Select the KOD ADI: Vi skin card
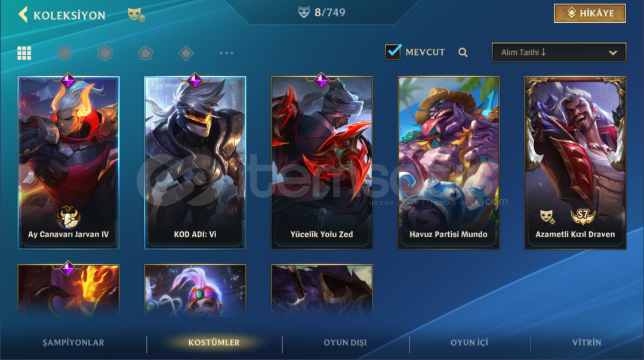Viewport: 644px width, 360px height. pos(195,163)
